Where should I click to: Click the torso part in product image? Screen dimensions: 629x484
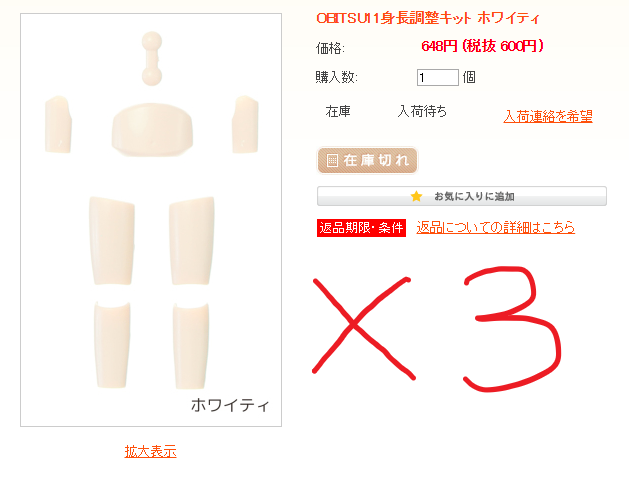coord(152,130)
